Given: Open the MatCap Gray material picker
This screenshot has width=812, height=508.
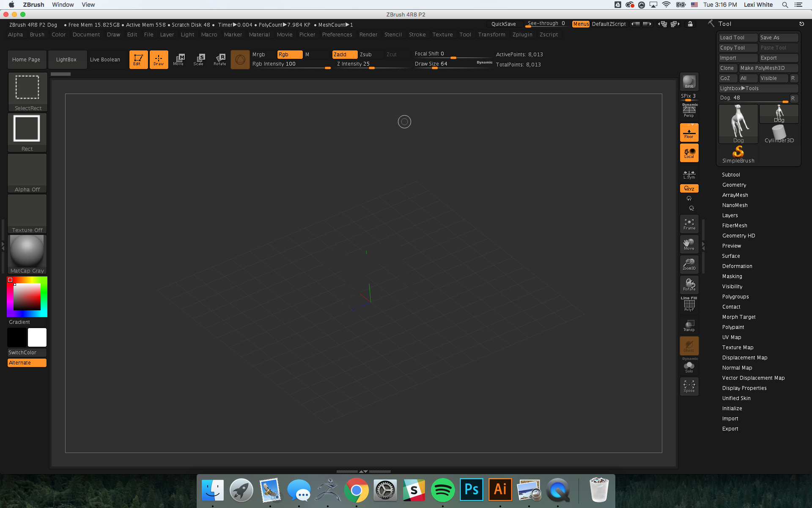Looking at the screenshot, I should [27, 254].
